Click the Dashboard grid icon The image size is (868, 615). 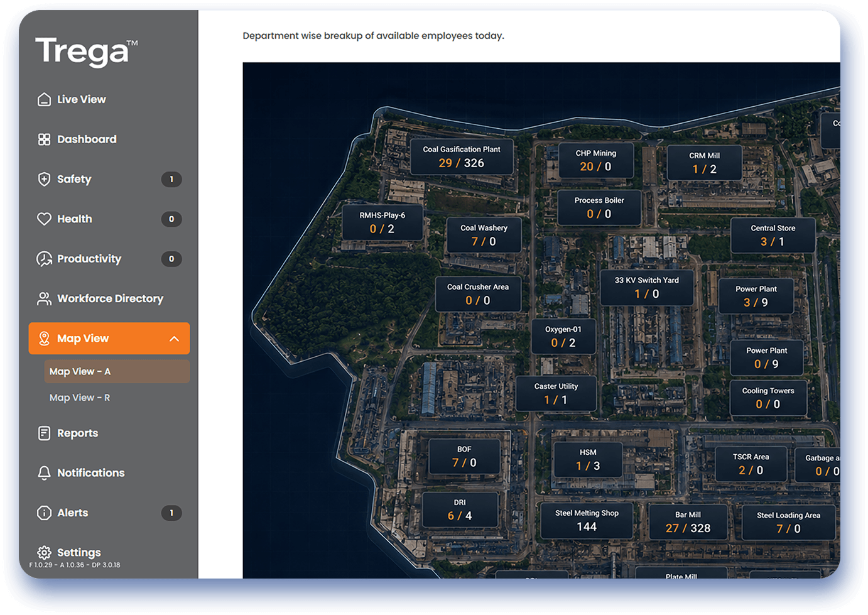(44, 139)
